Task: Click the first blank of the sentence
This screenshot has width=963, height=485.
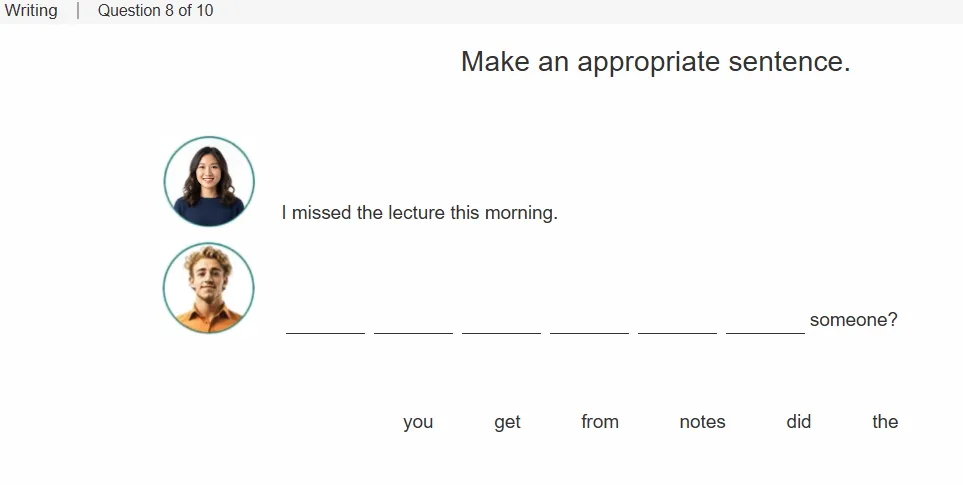Action: [326, 322]
